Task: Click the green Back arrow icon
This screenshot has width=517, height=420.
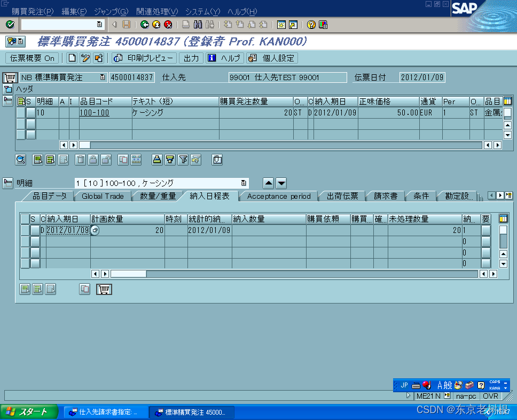Action: click(144, 25)
